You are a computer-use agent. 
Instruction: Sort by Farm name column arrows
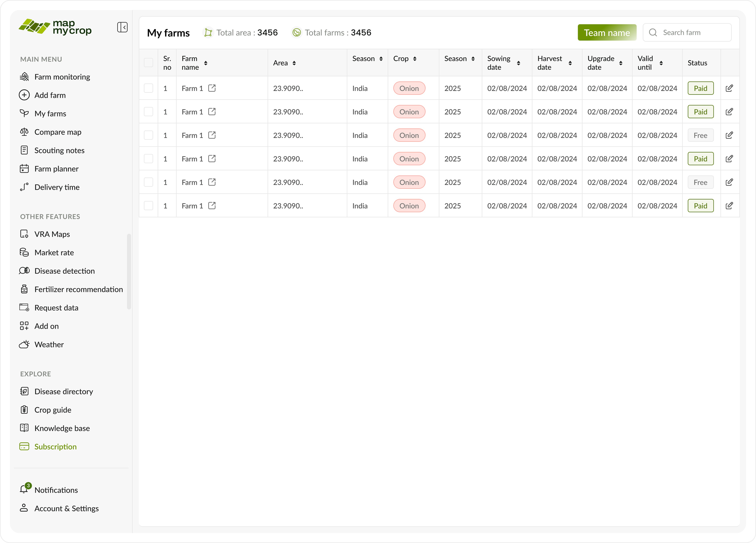point(206,63)
